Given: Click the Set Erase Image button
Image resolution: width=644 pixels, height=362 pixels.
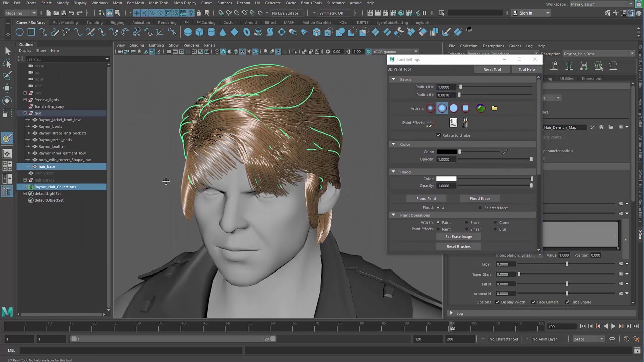Looking at the screenshot, I should click(x=459, y=236).
